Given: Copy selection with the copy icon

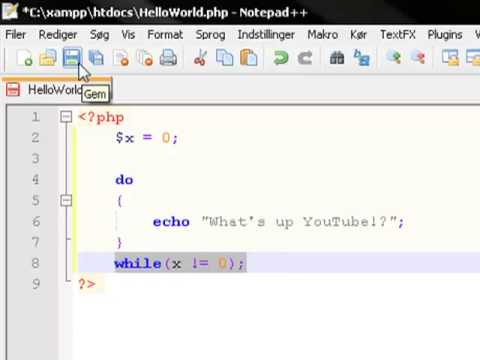Looking at the screenshot, I should (225, 58).
